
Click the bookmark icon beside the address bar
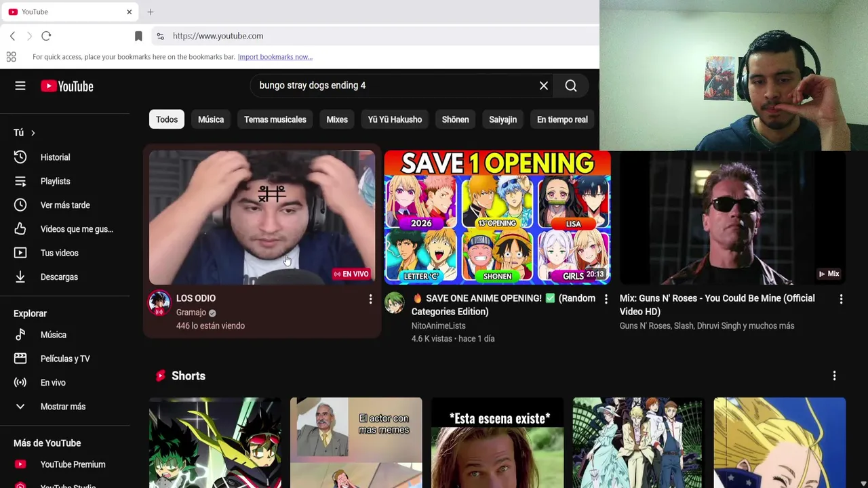pyautogui.click(x=138, y=36)
